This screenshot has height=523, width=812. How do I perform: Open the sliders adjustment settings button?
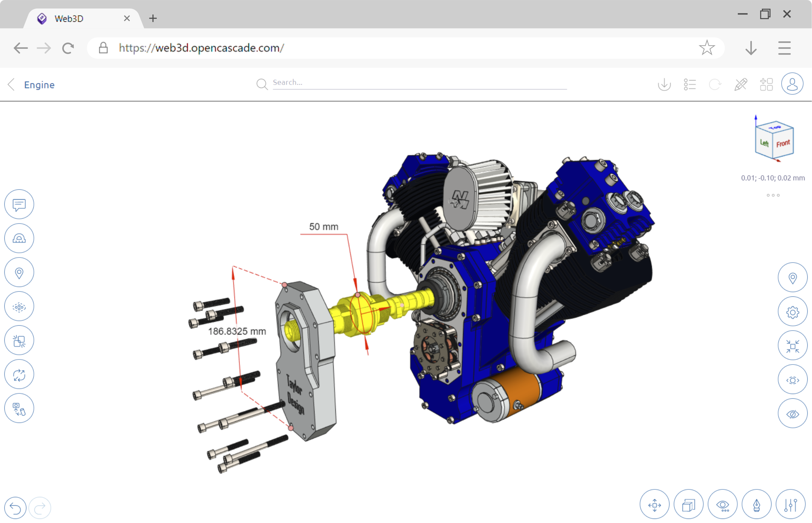pos(790,505)
